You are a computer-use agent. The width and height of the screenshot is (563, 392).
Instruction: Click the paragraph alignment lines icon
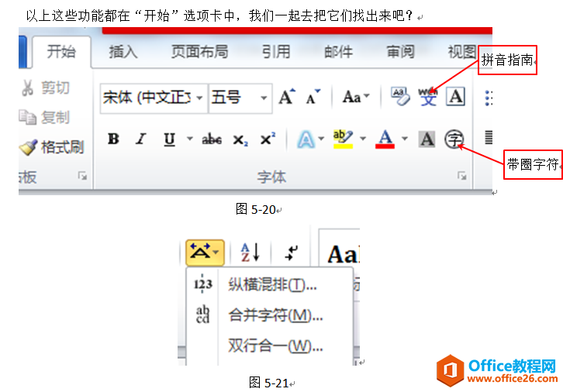point(489,138)
